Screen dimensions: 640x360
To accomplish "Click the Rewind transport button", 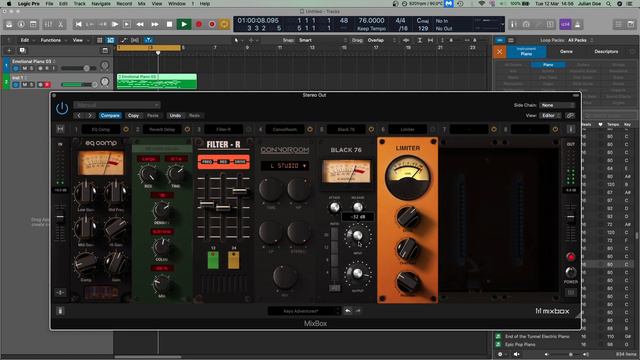I will tap(140, 24).
